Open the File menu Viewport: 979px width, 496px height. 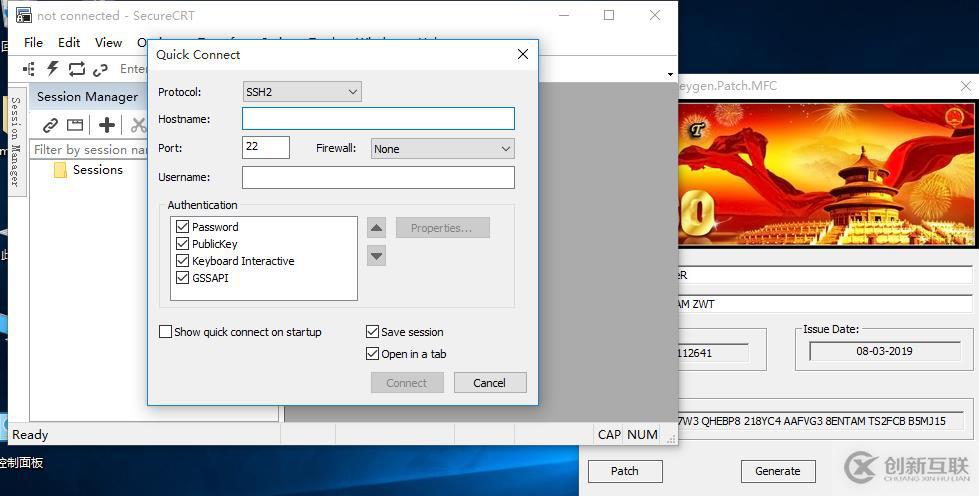pyautogui.click(x=33, y=42)
